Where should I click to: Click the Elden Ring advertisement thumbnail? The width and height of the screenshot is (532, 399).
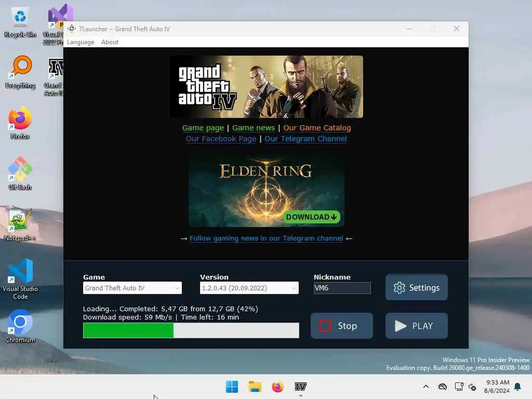(267, 190)
